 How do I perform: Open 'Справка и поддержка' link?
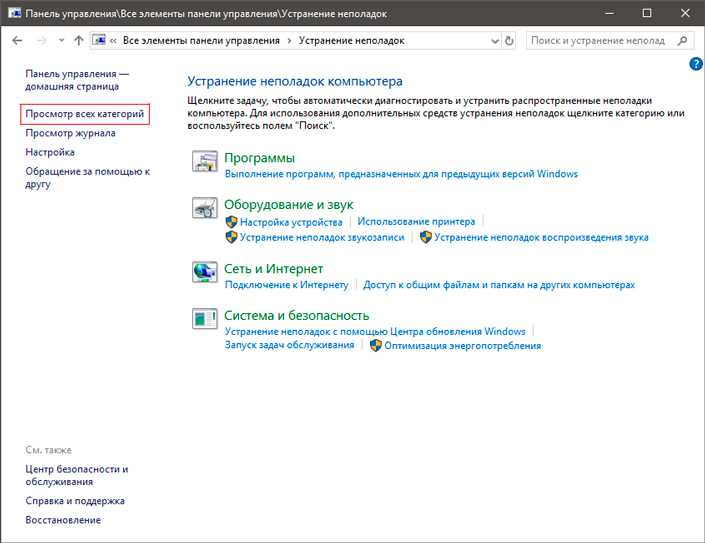pyautogui.click(x=75, y=501)
